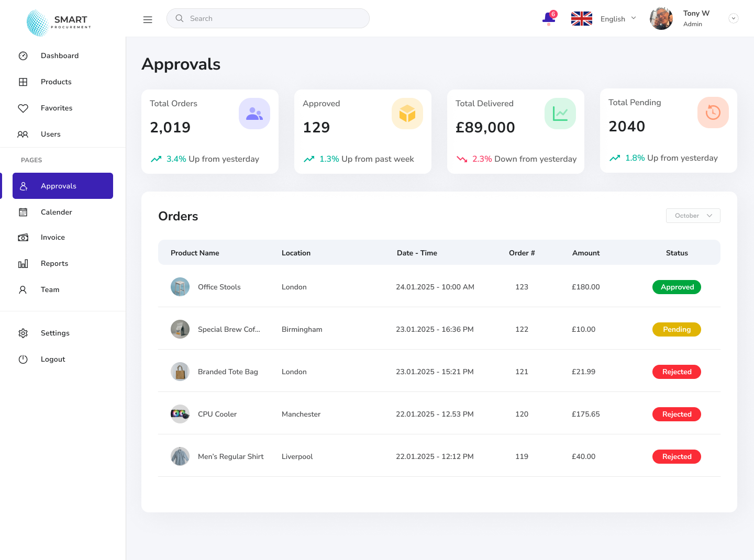Viewport: 754px width, 560px height.
Task: Open the English language dropdown
Action: coord(618,19)
